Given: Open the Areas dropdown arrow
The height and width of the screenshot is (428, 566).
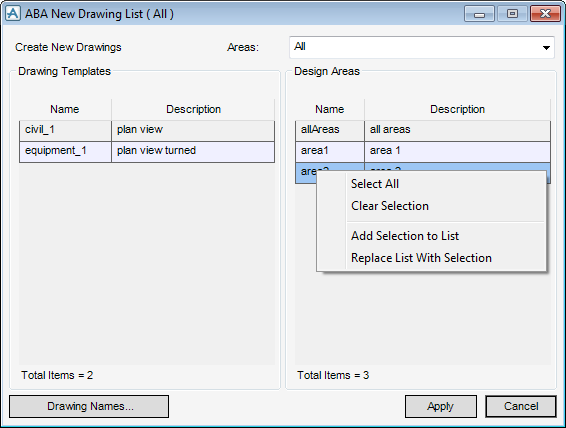Looking at the screenshot, I should coord(546,48).
